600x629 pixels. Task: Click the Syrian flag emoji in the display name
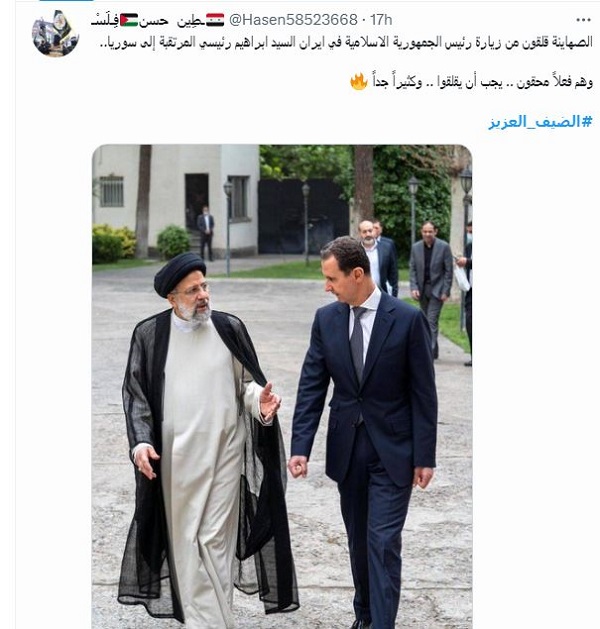click(x=215, y=20)
